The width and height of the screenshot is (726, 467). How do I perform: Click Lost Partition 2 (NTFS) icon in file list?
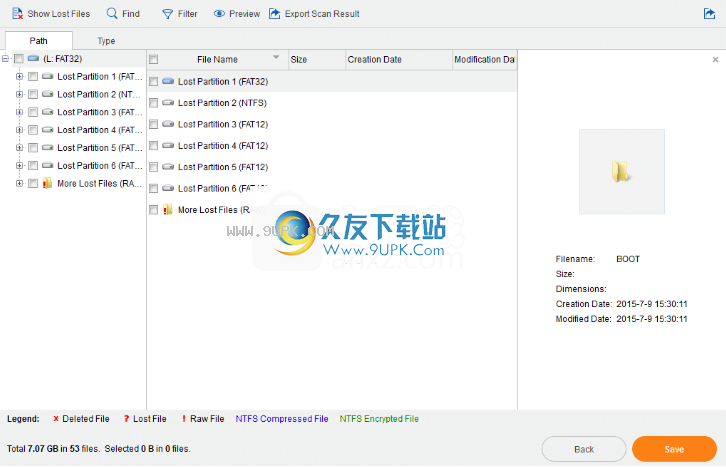coord(168,102)
